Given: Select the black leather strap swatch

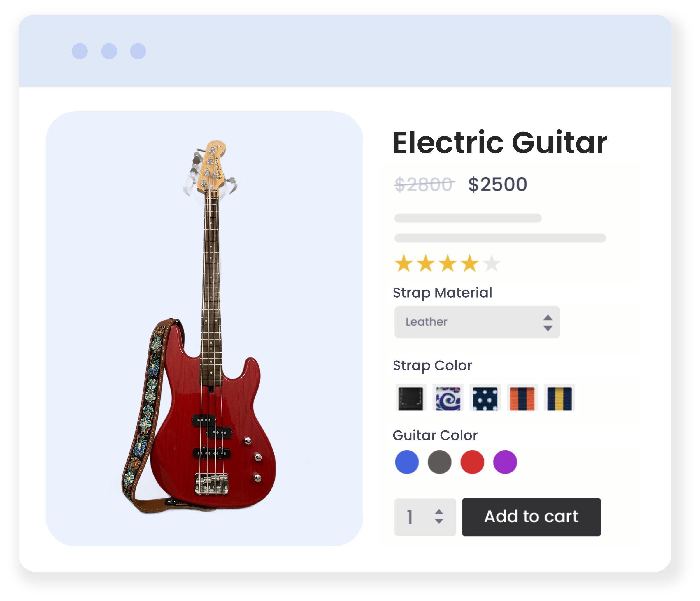Looking at the screenshot, I should [410, 398].
